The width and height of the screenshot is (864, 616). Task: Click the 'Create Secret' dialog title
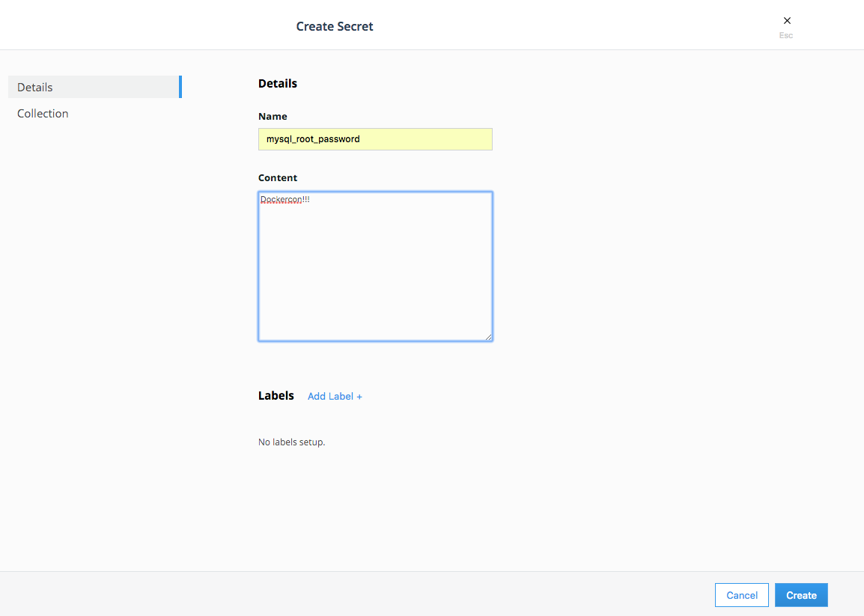(335, 26)
